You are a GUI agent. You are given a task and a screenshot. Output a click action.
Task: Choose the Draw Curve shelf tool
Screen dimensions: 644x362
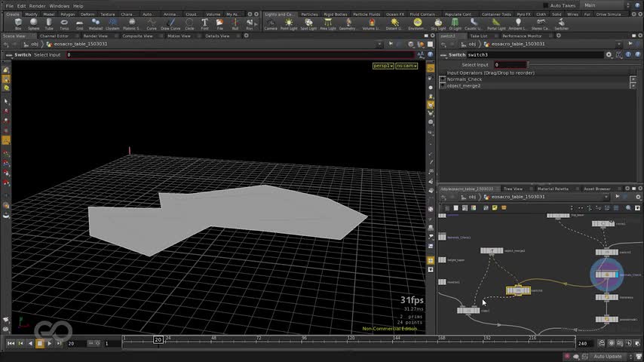[x=170, y=23]
